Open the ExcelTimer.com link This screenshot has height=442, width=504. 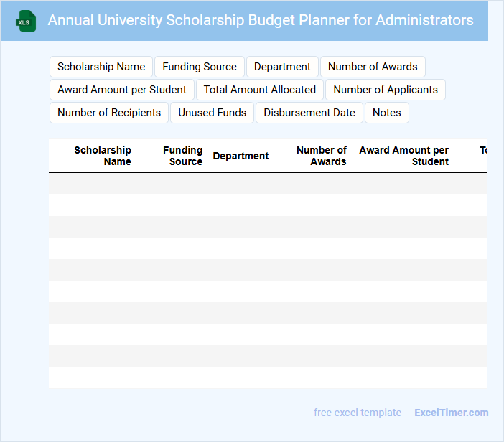pos(451,413)
